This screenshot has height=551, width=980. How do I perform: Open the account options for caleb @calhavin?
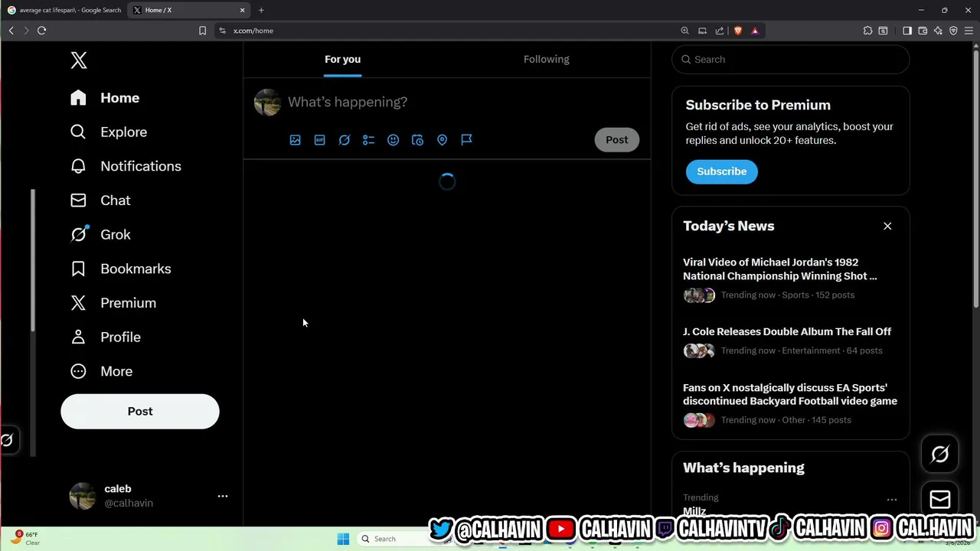223,496
